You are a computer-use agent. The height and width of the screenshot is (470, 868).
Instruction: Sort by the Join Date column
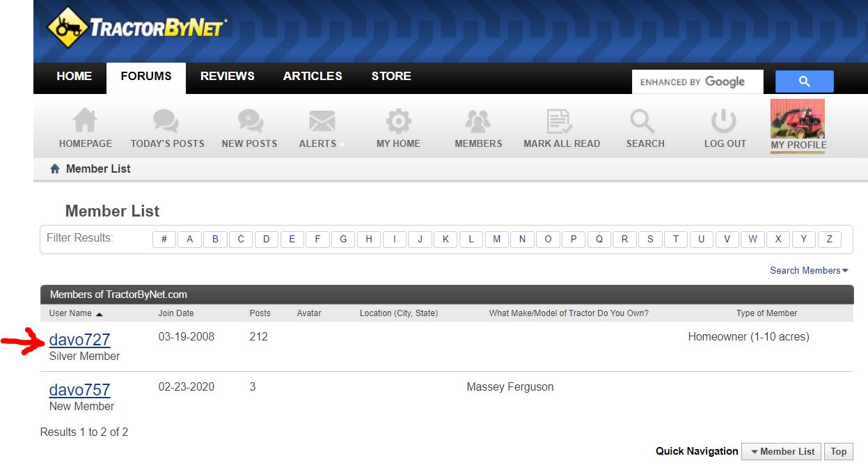pos(176,313)
